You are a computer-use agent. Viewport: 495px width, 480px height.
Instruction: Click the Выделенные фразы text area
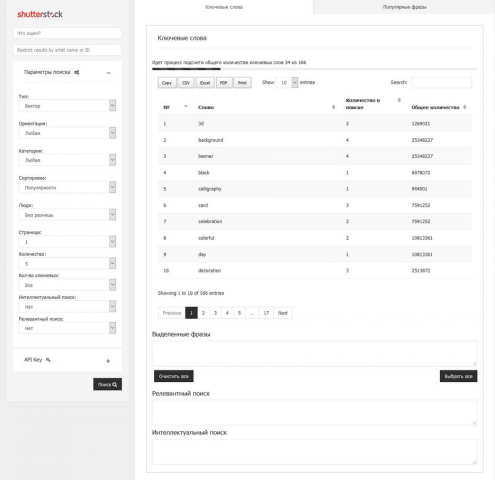314,354
